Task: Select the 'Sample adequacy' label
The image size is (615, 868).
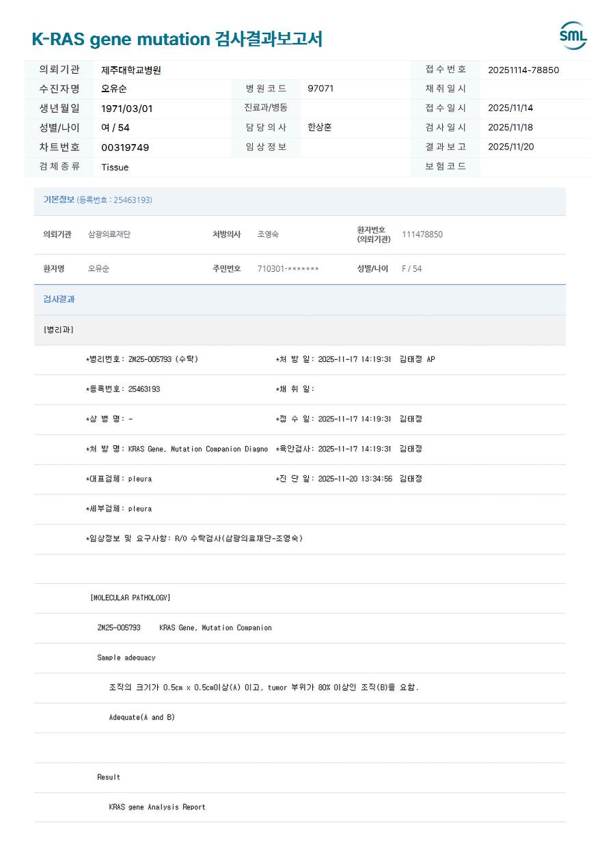Action: 126,658
